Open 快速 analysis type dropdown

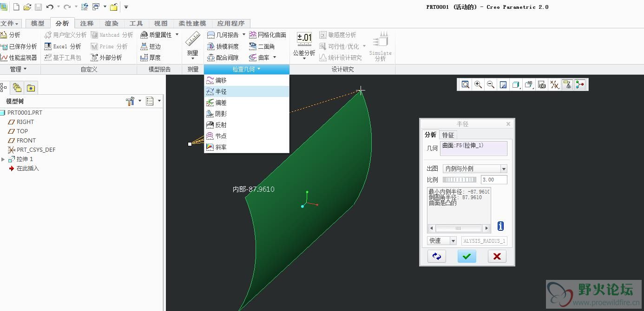coord(442,240)
